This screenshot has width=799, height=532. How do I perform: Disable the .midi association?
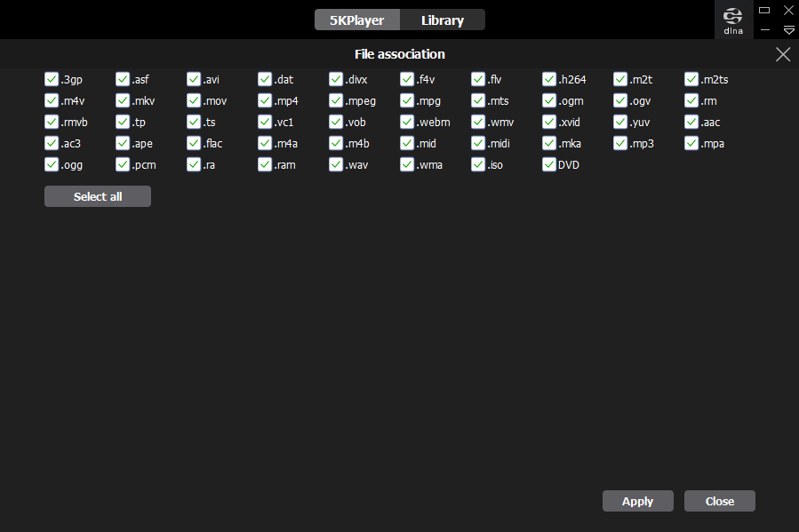tap(478, 144)
